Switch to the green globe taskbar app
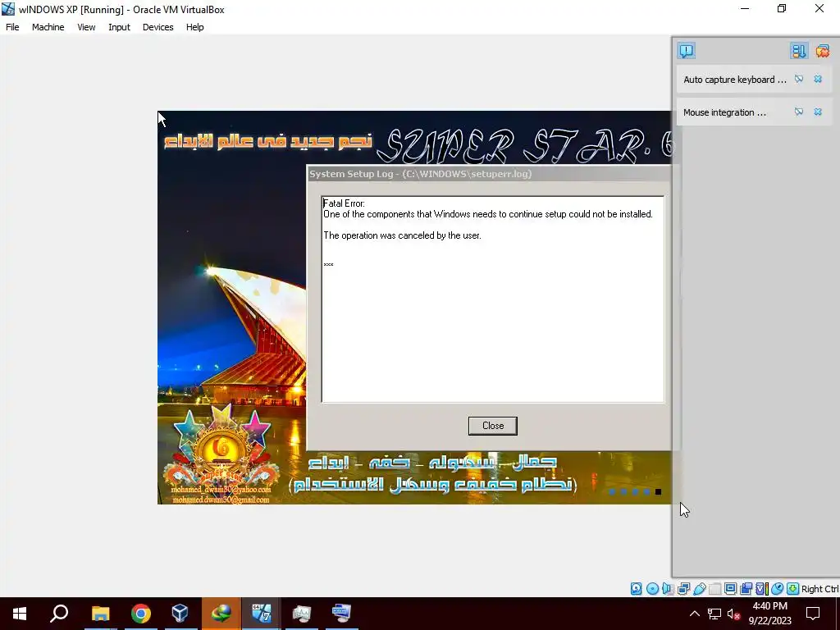This screenshot has height=630, width=840. pos(221,614)
